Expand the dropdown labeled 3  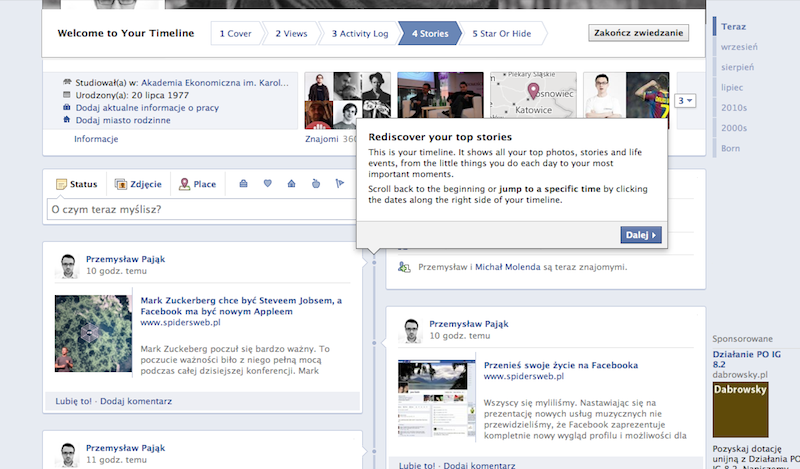pyautogui.click(x=685, y=101)
